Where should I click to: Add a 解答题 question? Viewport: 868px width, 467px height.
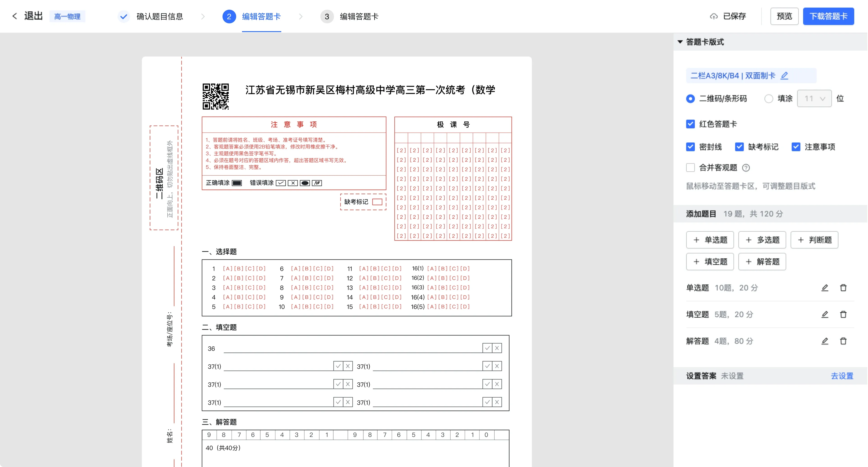(762, 262)
